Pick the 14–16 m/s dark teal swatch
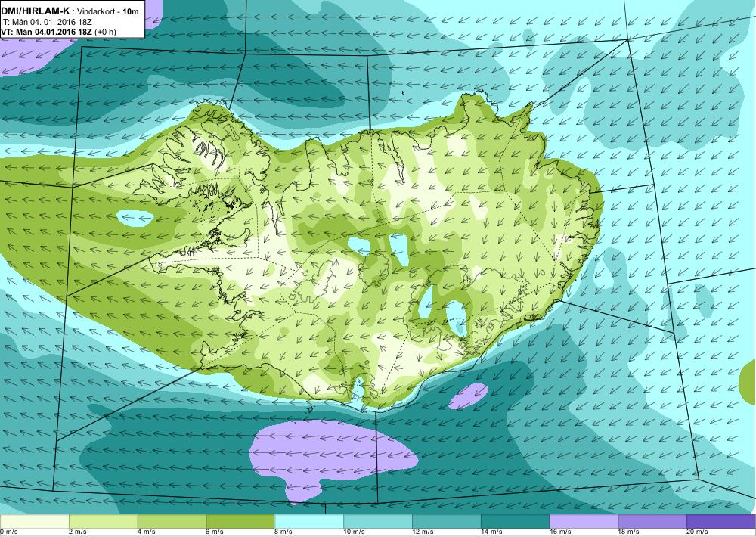756x537 pixels. coord(515,522)
